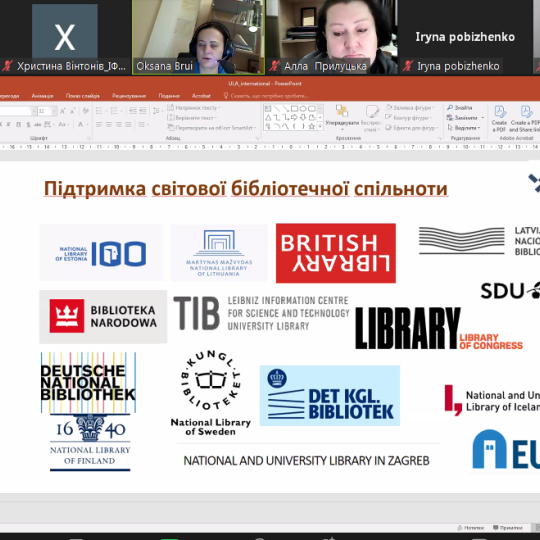This screenshot has height=540, width=540.
Task: Click the Oksana Brui video tile
Action: point(199,37)
